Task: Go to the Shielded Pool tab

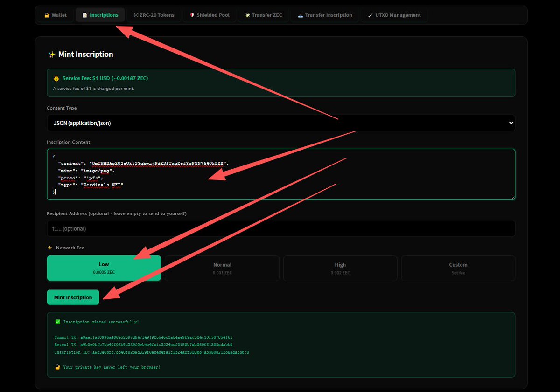Action: [210, 15]
